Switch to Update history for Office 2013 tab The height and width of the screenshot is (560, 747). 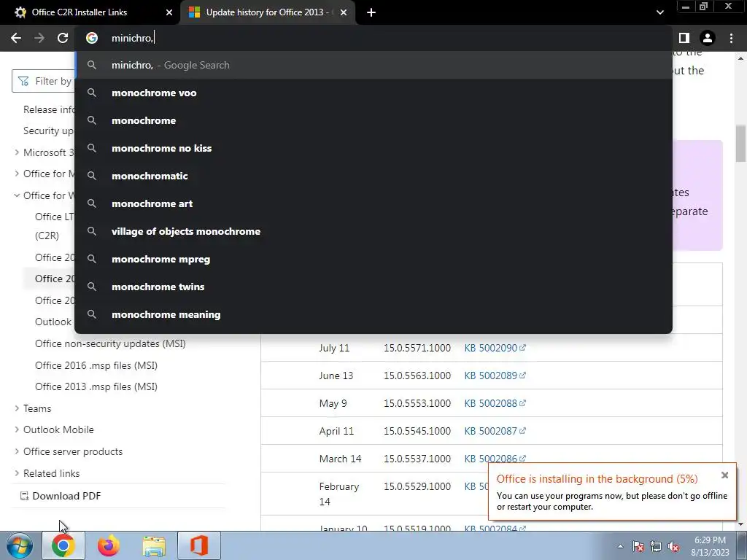click(x=268, y=12)
